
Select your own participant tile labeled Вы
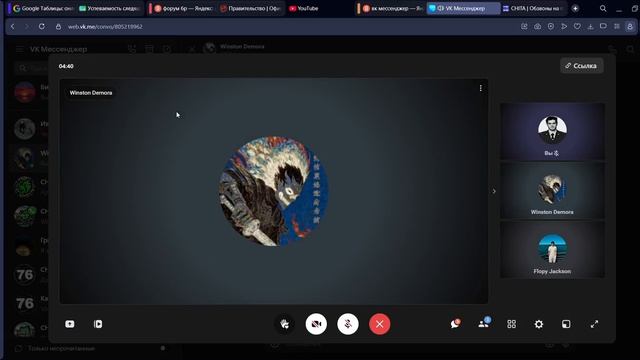(552, 131)
